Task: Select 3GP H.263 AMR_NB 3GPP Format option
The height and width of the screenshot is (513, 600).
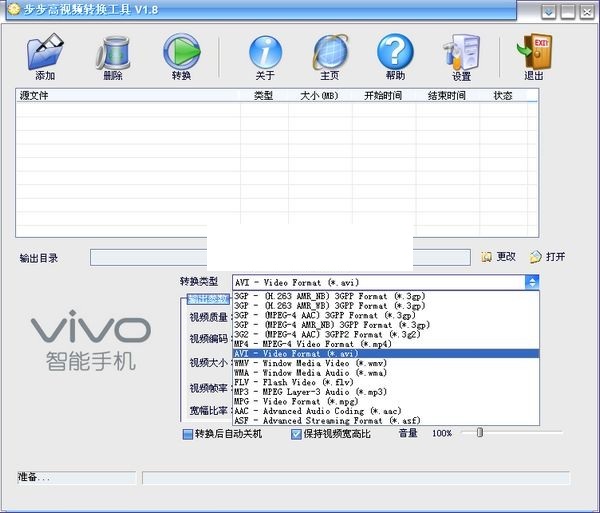Action: [386, 296]
